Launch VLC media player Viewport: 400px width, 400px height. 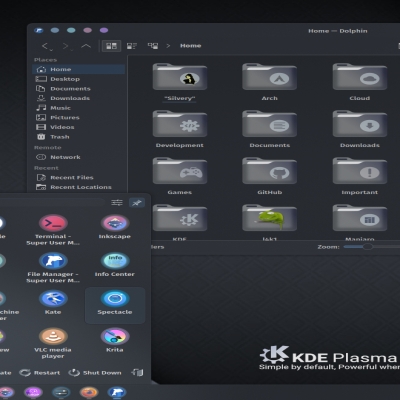point(53,343)
